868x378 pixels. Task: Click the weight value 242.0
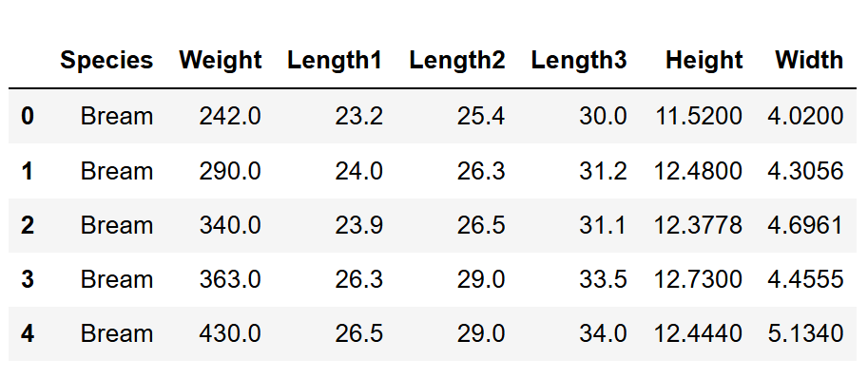[x=230, y=117]
